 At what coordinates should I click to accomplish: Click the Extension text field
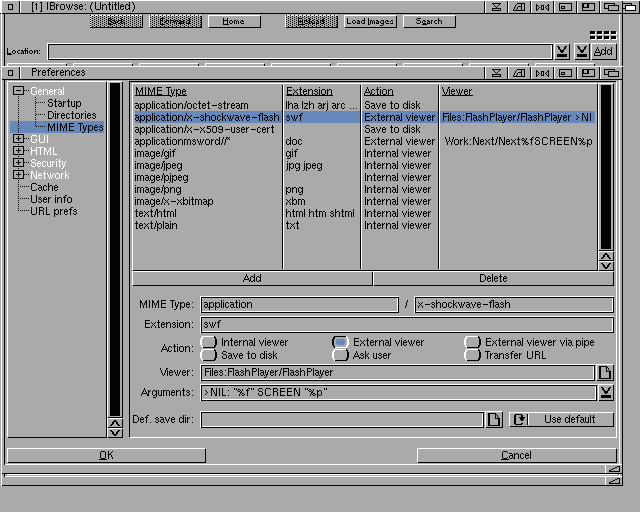[x=406, y=324]
